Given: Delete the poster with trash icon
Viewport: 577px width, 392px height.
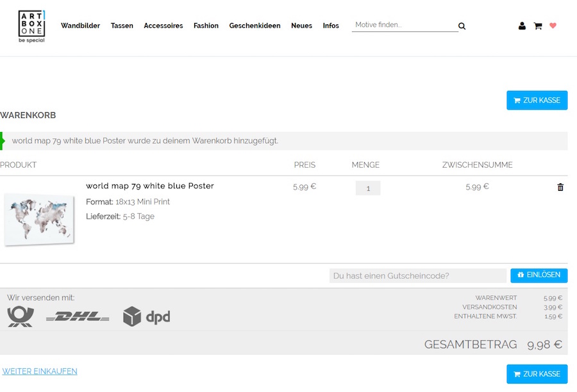Looking at the screenshot, I should click(x=560, y=187).
